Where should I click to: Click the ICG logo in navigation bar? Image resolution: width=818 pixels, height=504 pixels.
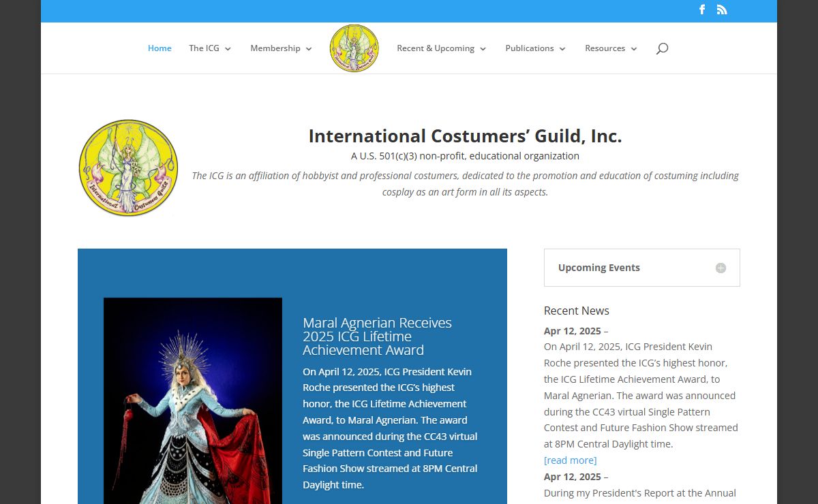pyautogui.click(x=354, y=48)
